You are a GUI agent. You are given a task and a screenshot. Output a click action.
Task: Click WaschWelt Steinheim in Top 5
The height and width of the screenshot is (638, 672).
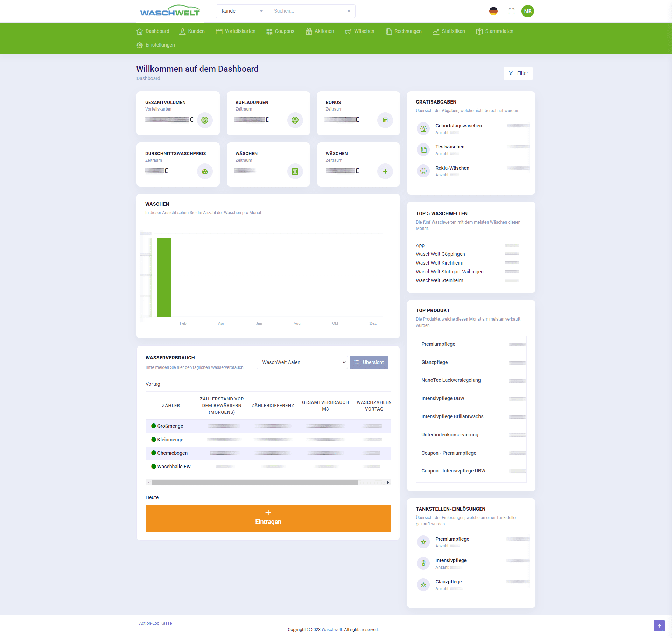point(440,280)
